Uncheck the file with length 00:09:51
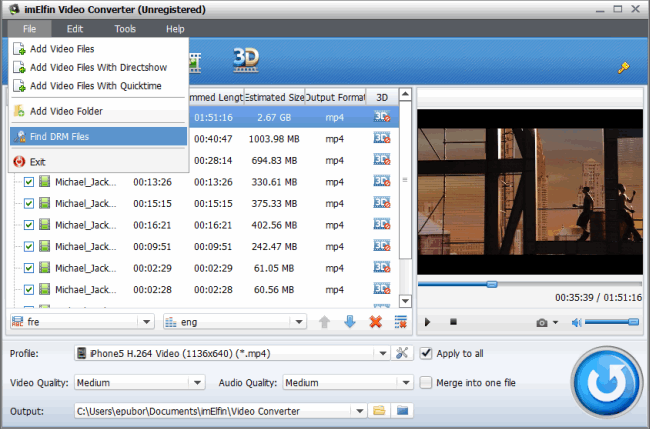The height and width of the screenshot is (429, 650). [29, 247]
